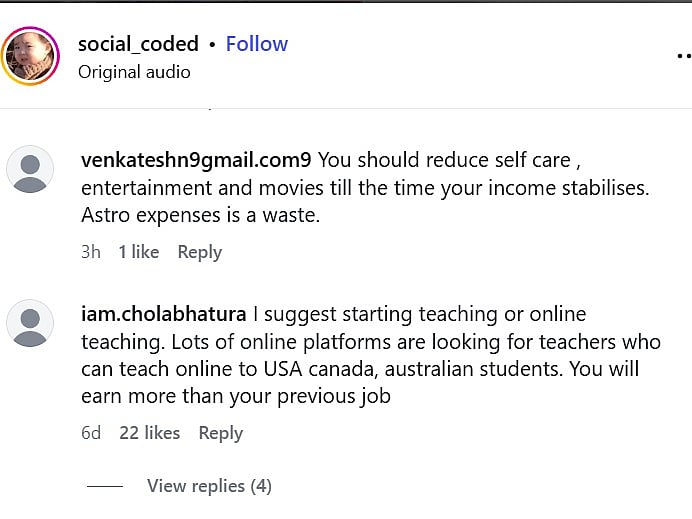692x519 pixels.
Task: Reply to venkateshn9gmail.com9's comment
Action: point(199,252)
